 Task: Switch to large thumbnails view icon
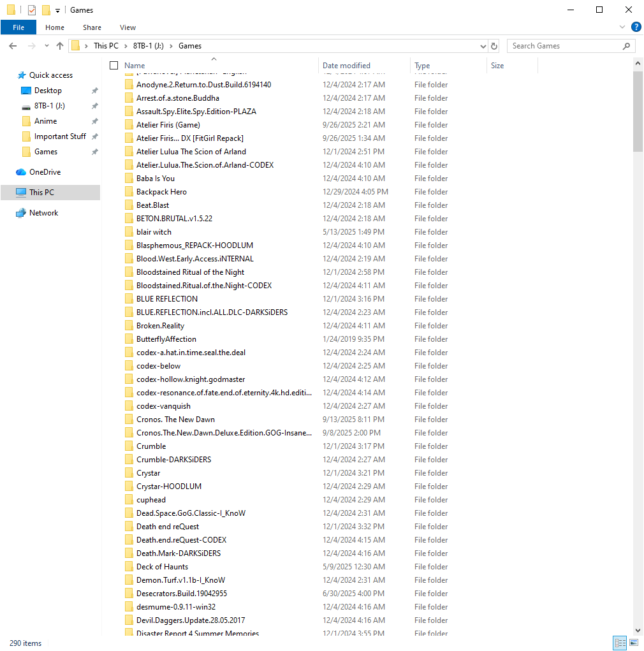[x=634, y=643]
